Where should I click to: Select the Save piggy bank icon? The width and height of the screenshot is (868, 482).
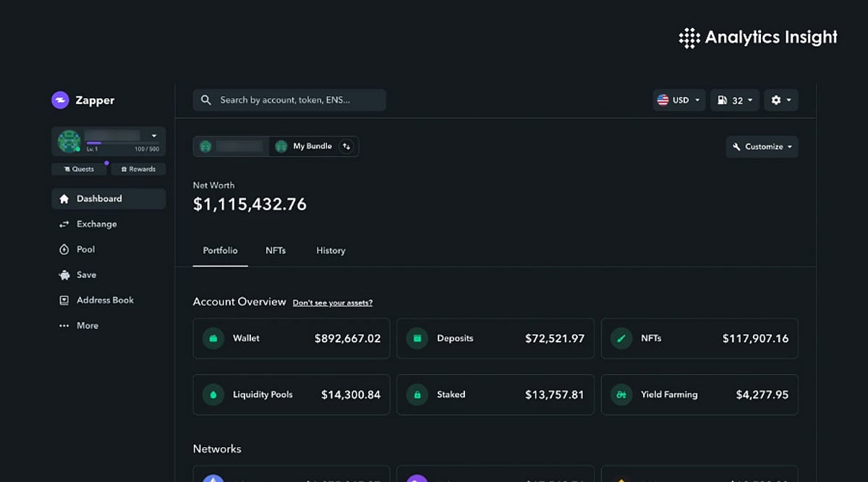click(64, 274)
